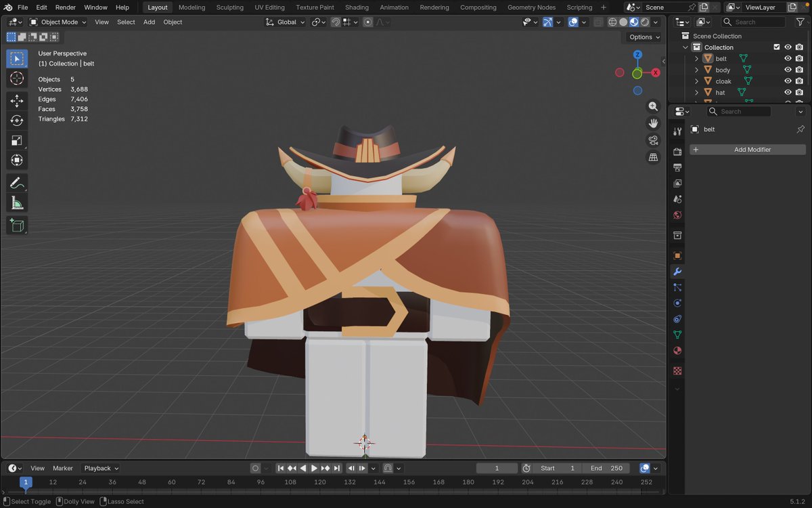
Task: Activate the 3D Cursor tool
Action: [17, 79]
